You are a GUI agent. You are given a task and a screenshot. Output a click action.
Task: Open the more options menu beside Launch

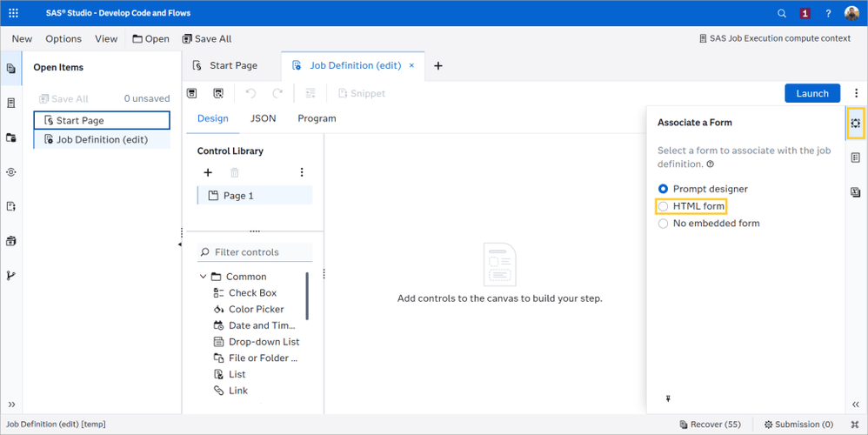click(x=857, y=93)
